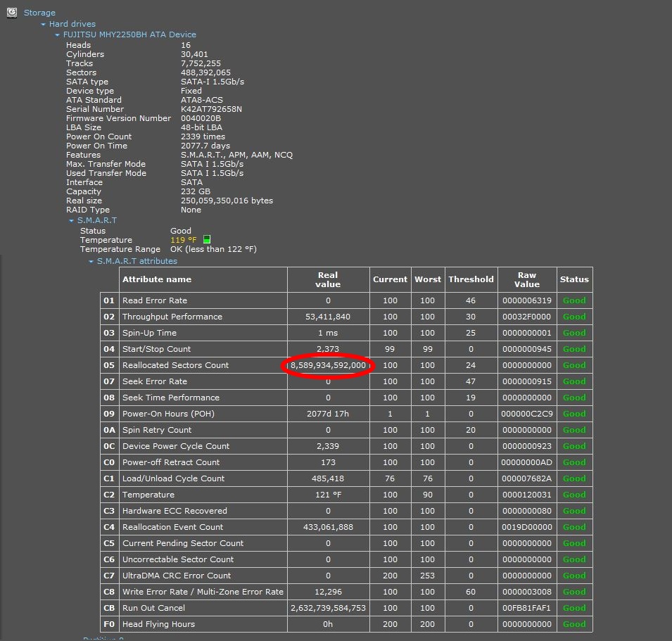Click the 253 Worst value for UltraDMA
The image size is (672, 641).
pos(428,576)
